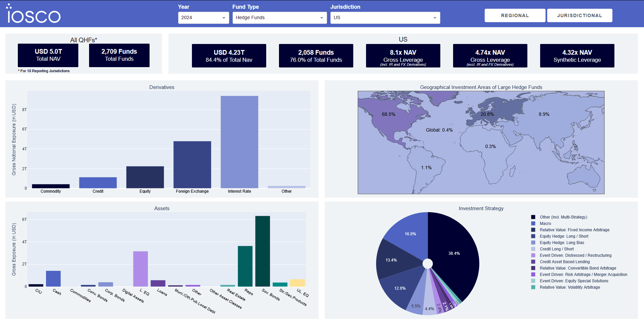Toggle Event Driven: Equity Special Solutions legend
Screen dimensions: 644x334
coord(570,281)
